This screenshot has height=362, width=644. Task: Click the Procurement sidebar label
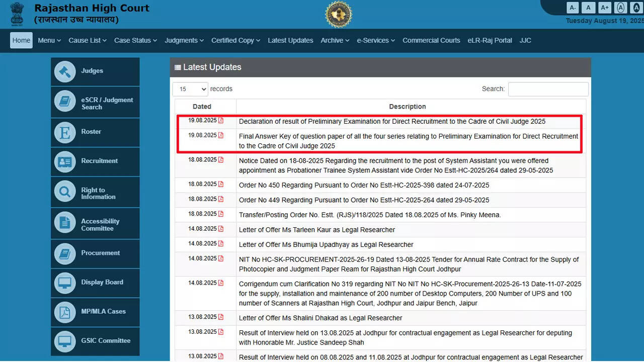[101, 253]
